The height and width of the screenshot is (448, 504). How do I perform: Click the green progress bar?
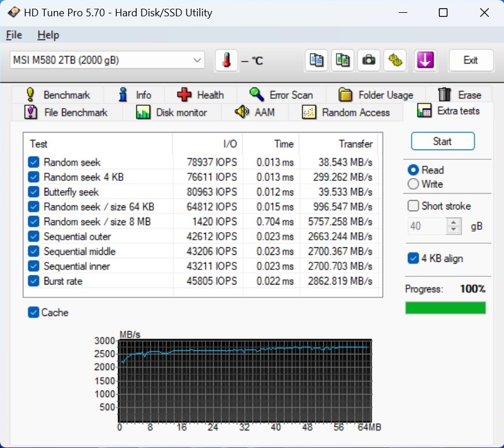pyautogui.click(x=445, y=308)
